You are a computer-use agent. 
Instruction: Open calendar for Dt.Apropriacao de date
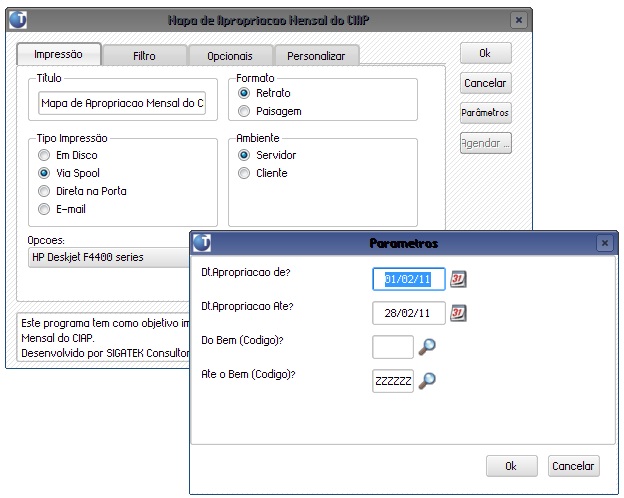point(459,279)
